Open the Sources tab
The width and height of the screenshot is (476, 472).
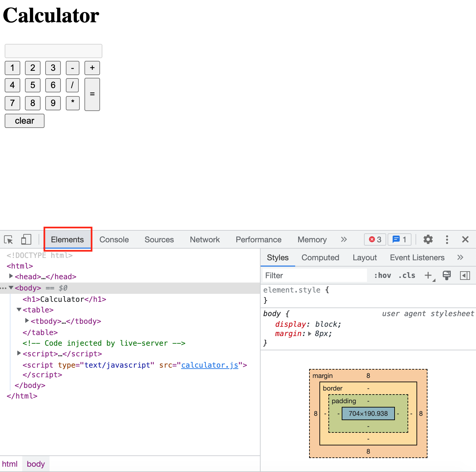tap(159, 239)
